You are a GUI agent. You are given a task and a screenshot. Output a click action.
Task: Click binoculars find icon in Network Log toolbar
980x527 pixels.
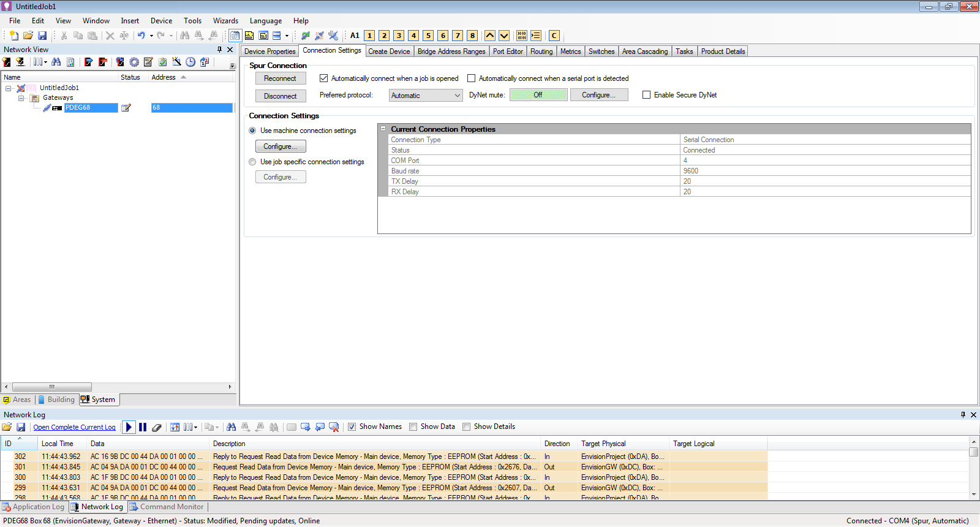click(x=231, y=427)
